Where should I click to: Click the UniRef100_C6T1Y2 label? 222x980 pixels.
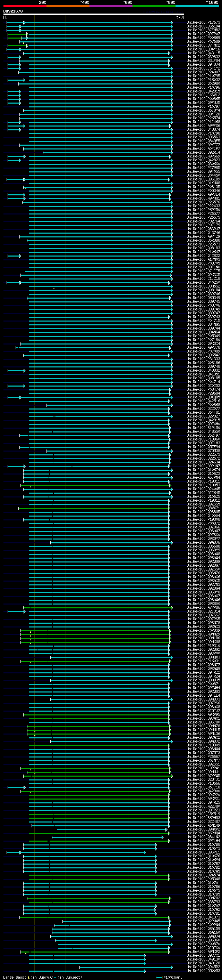coord(203,68)
